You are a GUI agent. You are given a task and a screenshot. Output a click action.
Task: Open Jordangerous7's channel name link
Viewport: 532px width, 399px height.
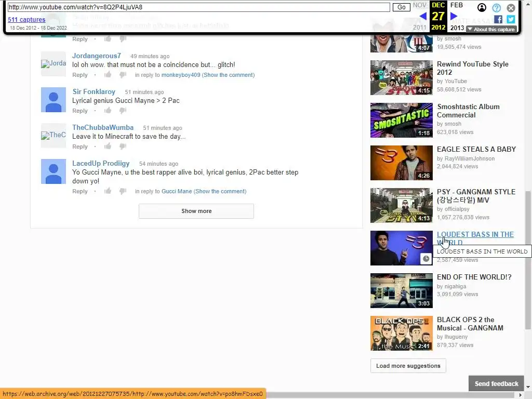96,56
